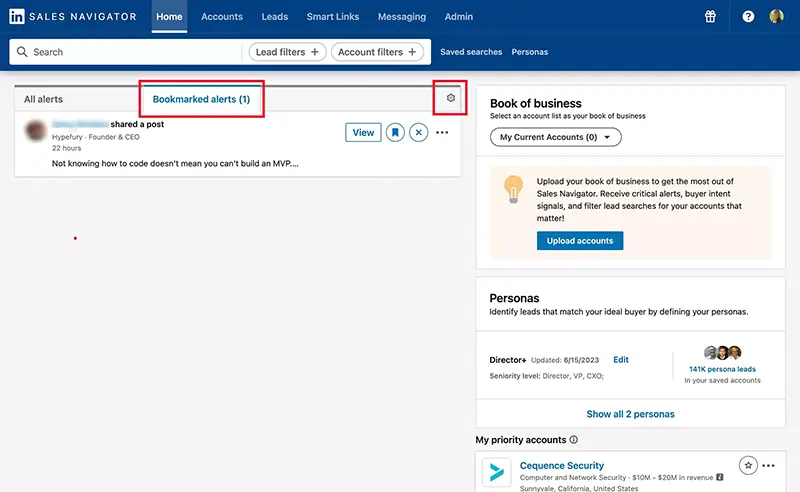Click the alert author's profile photo
Screen dimensions: 800x492
[x=36, y=131]
